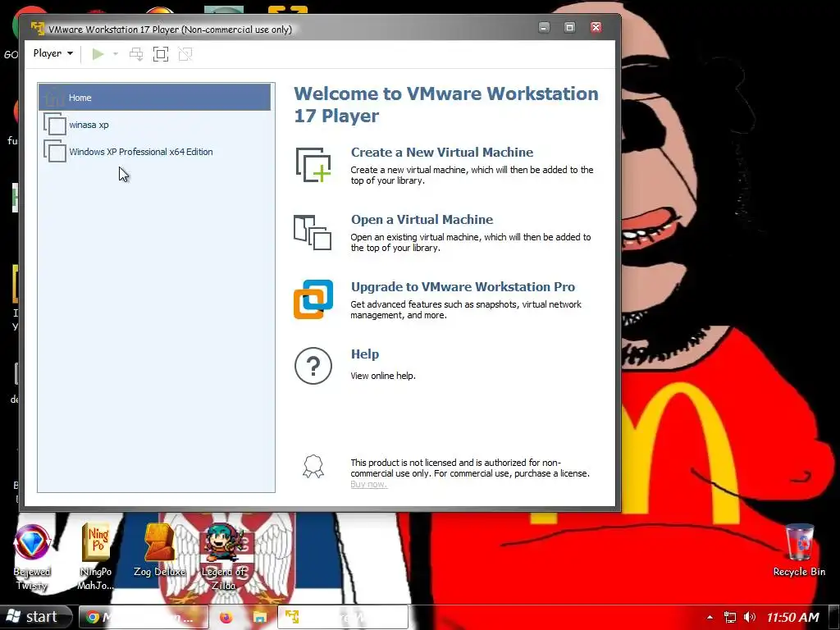The image size is (840, 630).
Task: Select Windows XP Professional x64 Edition VM
Action: point(154,152)
